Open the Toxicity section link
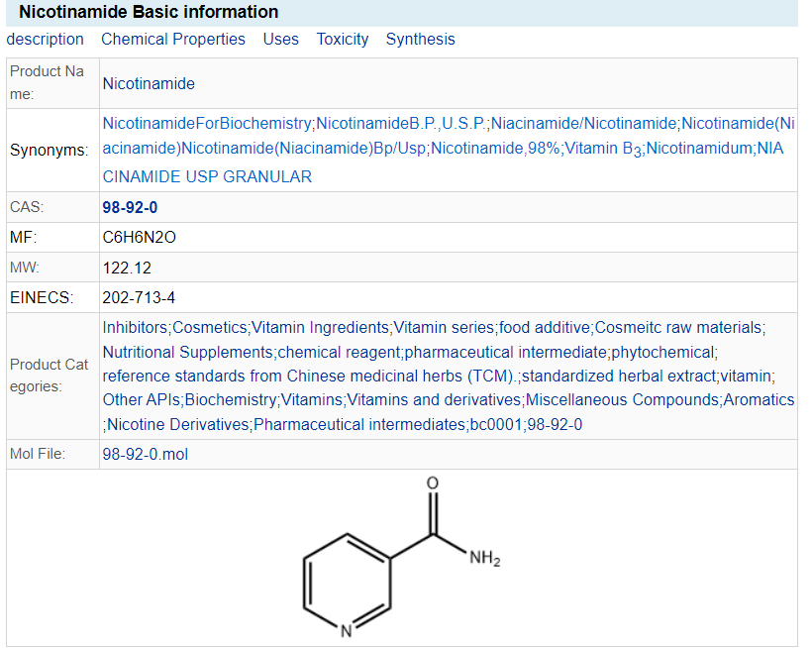 (343, 40)
